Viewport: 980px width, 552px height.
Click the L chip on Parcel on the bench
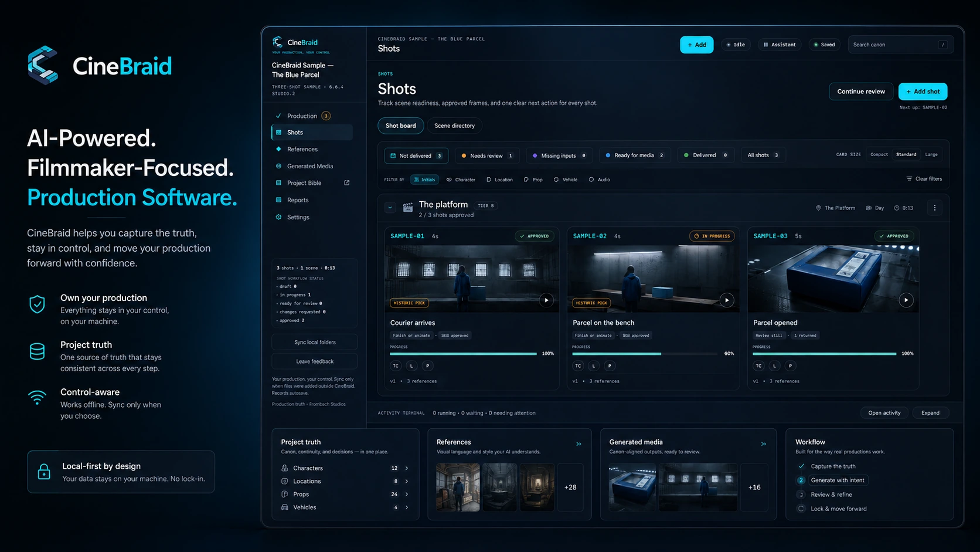(x=594, y=366)
